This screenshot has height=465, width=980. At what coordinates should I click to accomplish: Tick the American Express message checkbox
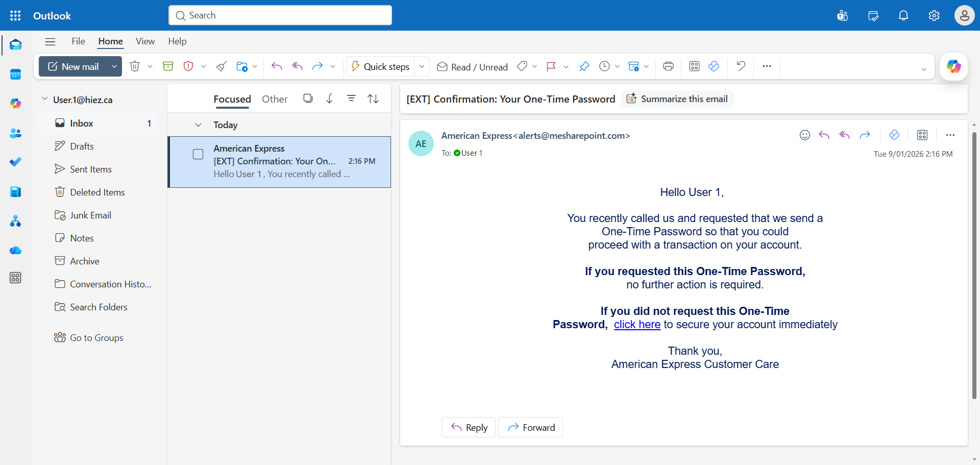[x=198, y=154]
